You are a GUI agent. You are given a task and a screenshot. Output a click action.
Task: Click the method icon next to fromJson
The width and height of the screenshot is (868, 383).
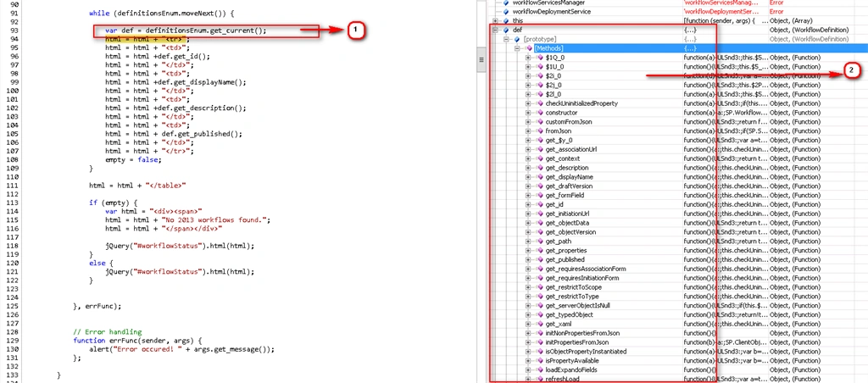pyautogui.click(x=540, y=131)
